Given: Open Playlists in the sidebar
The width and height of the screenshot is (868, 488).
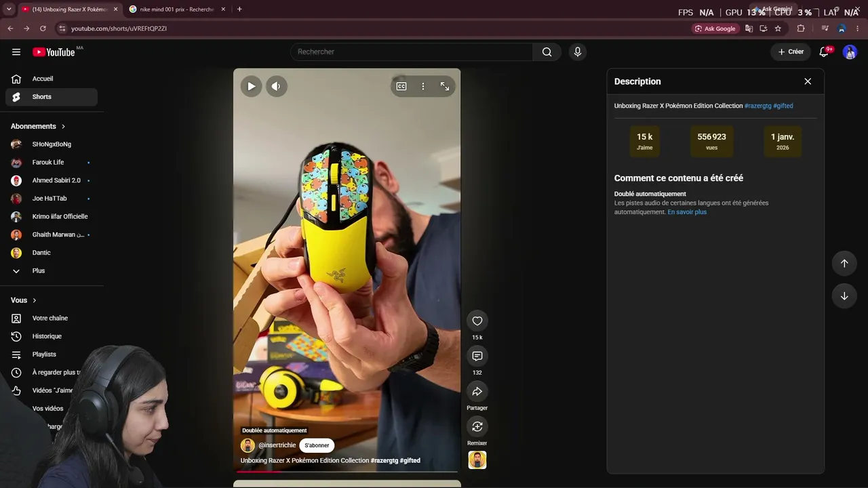Looking at the screenshot, I should tap(52, 354).
